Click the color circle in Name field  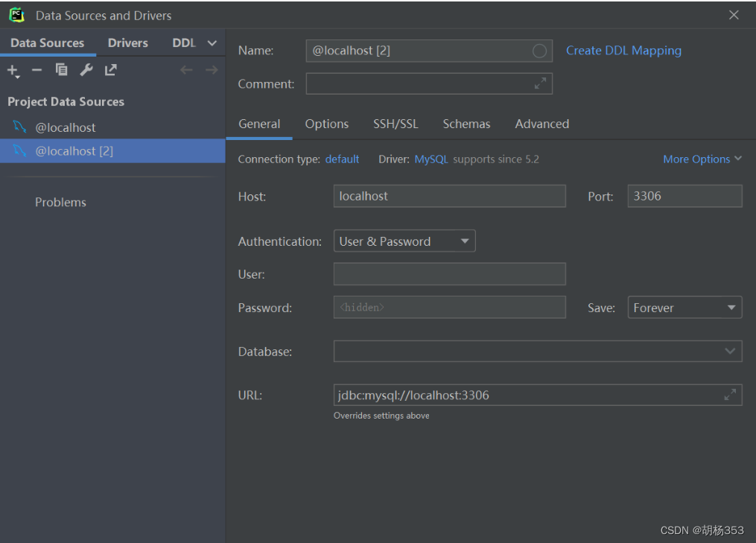[x=539, y=51]
